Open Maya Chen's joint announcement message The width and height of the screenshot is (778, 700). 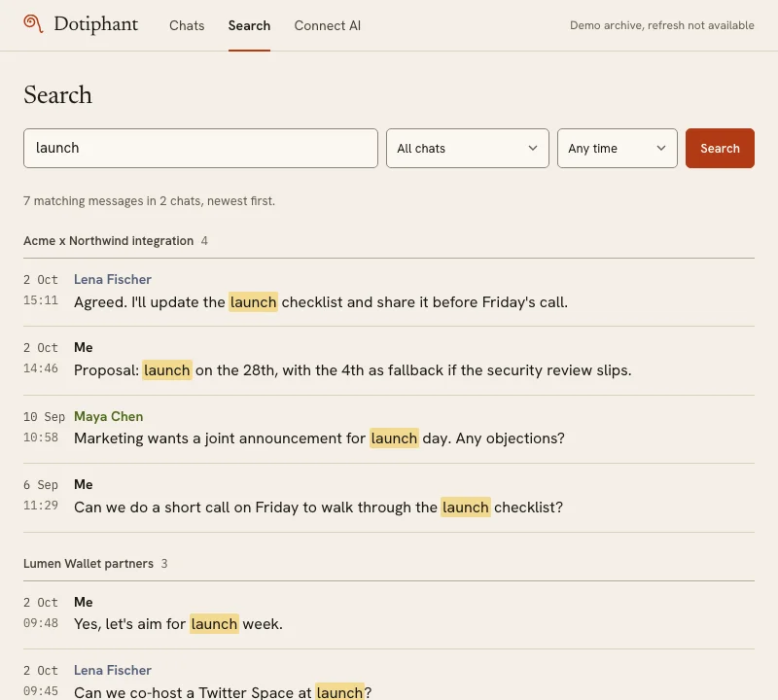pyautogui.click(x=389, y=430)
